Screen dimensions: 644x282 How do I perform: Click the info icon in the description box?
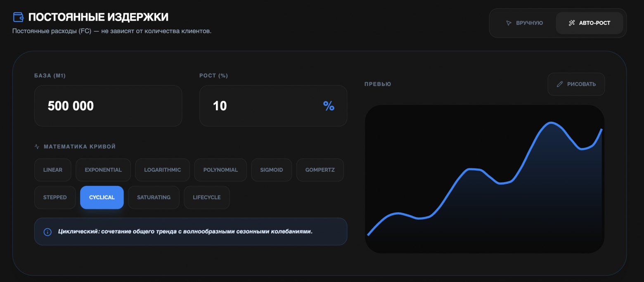pos(47,232)
